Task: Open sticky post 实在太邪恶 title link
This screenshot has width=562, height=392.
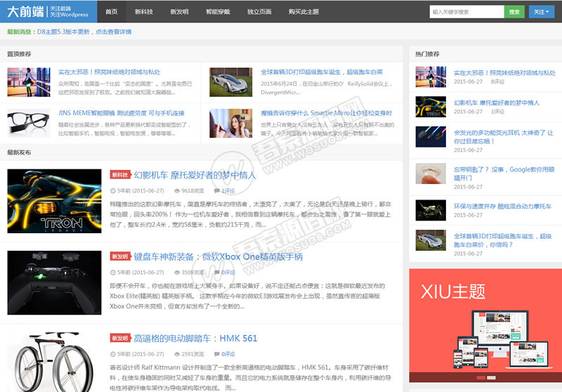Action: pyautogui.click(x=110, y=72)
